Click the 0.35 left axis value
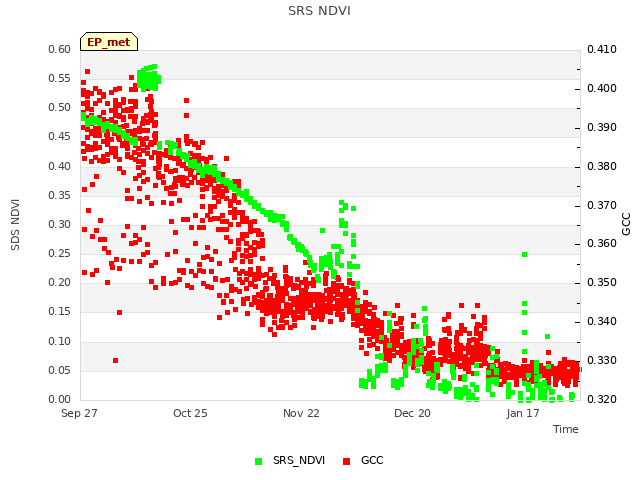Screen dimensions: 640x480 pos(60,195)
